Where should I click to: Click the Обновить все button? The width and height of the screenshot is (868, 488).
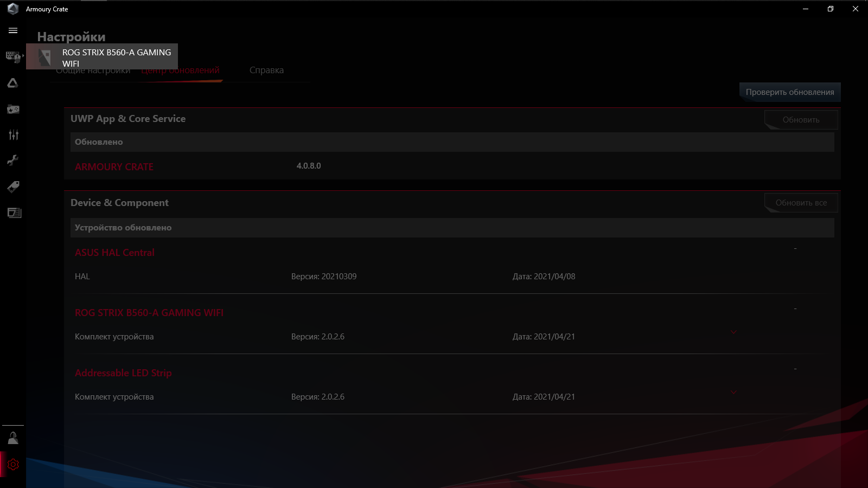click(x=801, y=203)
